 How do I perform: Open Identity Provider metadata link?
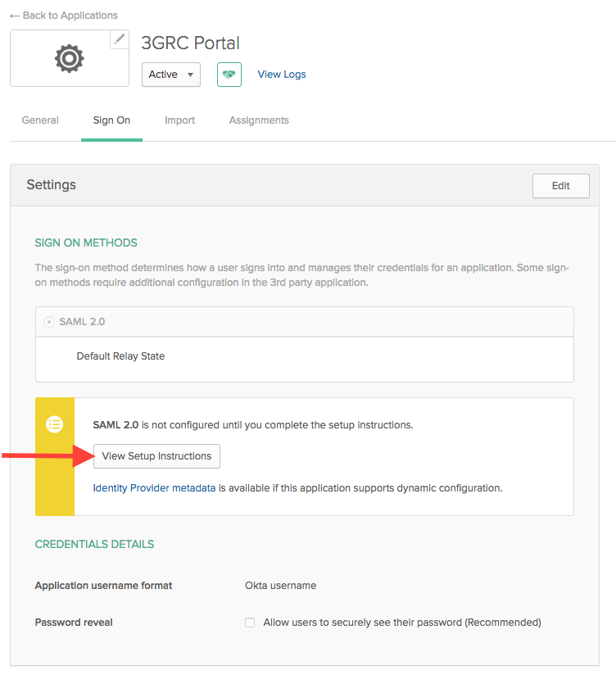tap(154, 488)
